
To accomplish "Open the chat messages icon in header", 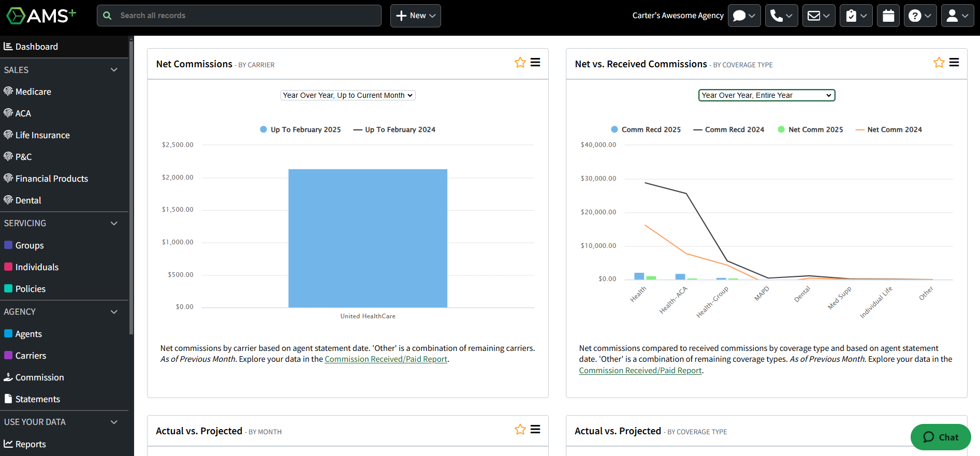I will [x=744, y=16].
